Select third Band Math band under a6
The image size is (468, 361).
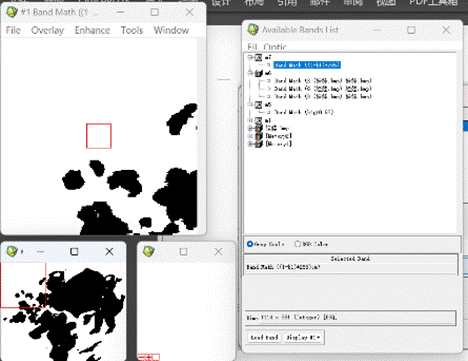coord(323,97)
